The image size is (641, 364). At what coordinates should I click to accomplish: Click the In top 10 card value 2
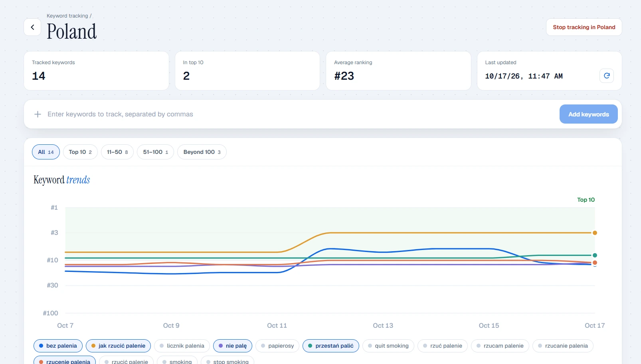click(186, 76)
